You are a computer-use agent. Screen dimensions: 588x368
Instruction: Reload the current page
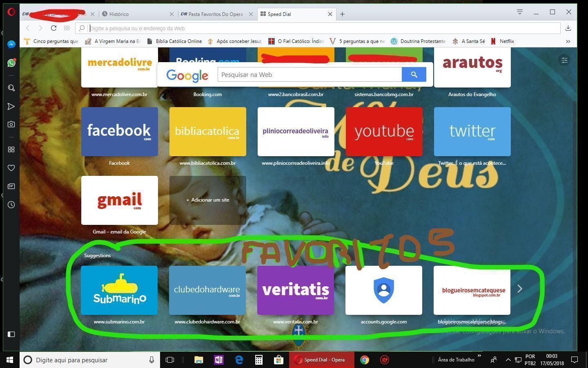53,28
